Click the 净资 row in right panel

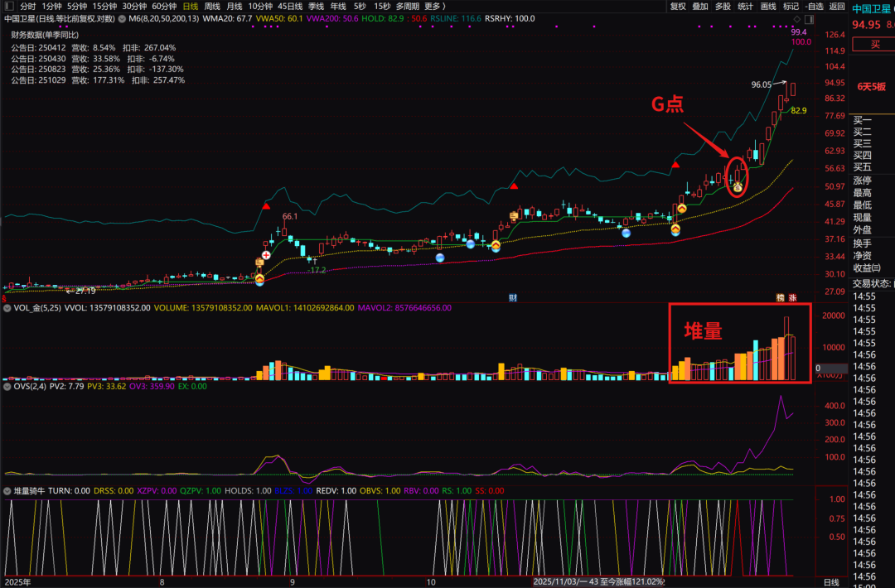pyautogui.click(x=863, y=256)
